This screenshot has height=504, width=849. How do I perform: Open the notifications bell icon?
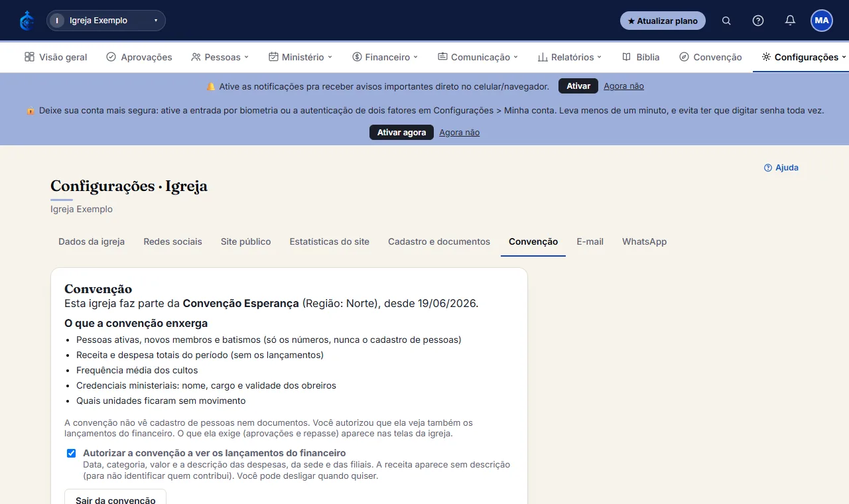[790, 21]
